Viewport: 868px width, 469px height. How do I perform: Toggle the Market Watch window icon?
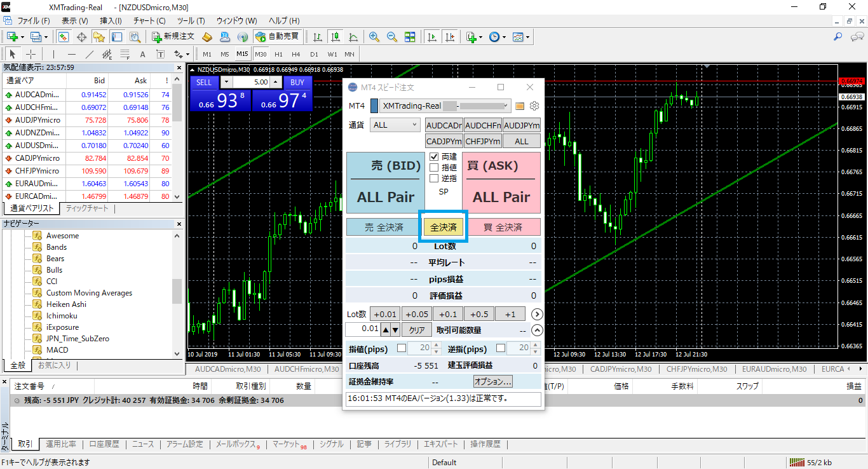pos(63,37)
